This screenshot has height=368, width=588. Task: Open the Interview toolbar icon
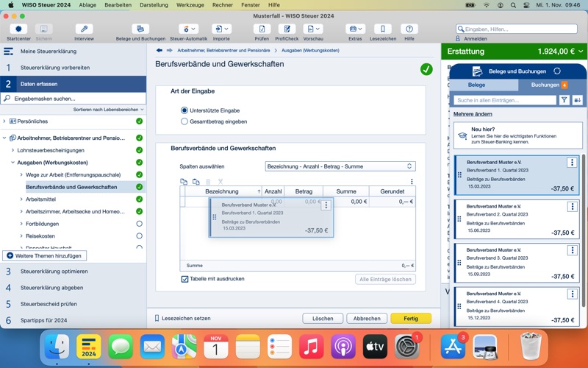click(x=84, y=29)
